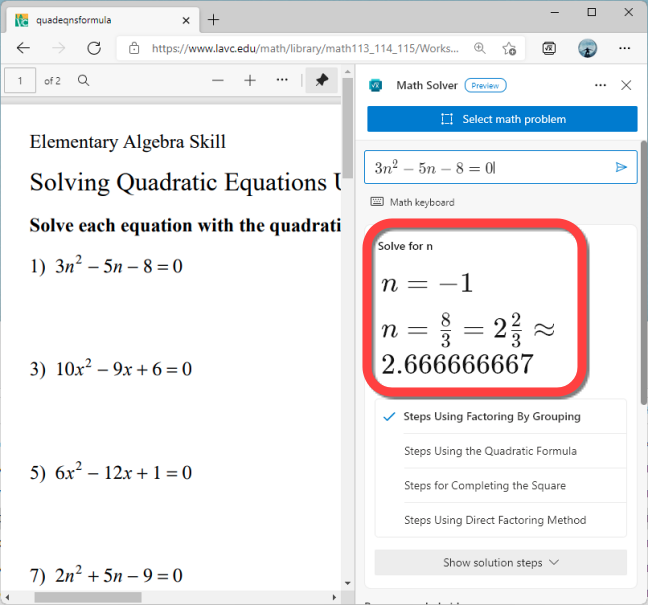Choose Steps Using the Quadratic Formula
648x605 pixels.
click(490, 451)
